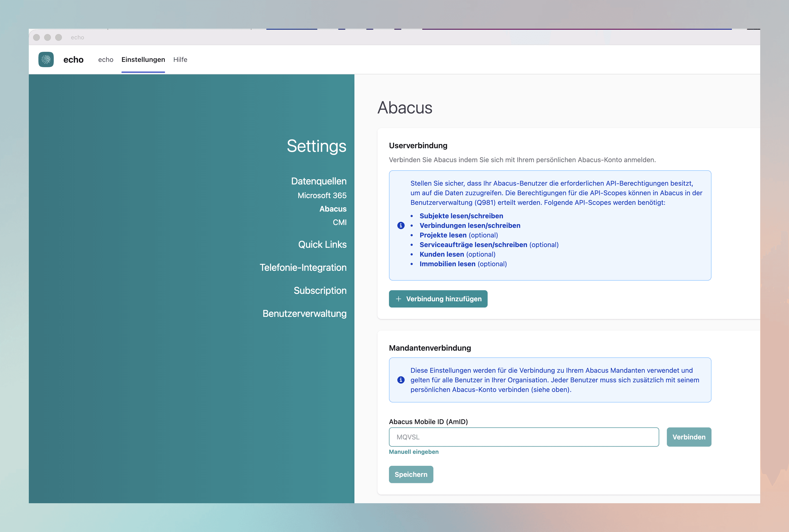Click the plus icon on Verbindung hinzufügen
The image size is (789, 532).
(399, 299)
